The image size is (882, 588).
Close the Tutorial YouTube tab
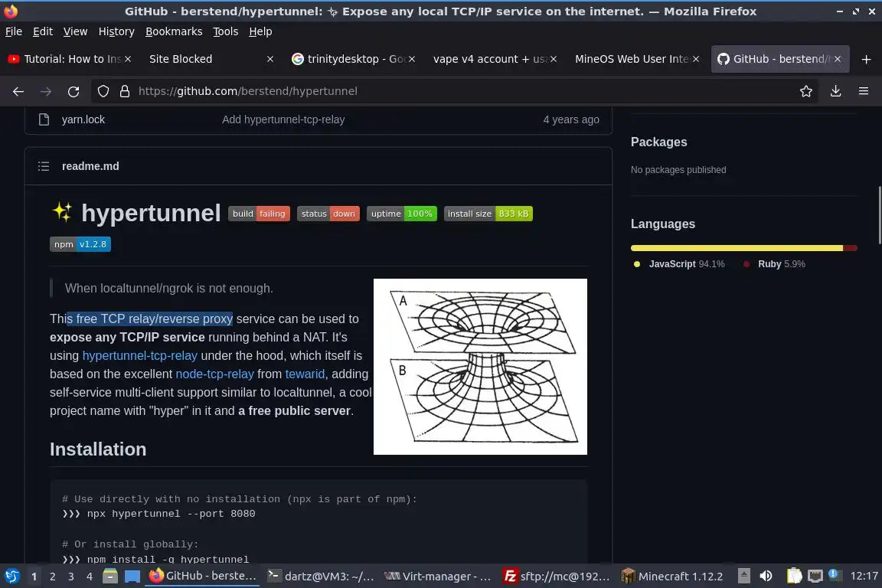coord(128,59)
